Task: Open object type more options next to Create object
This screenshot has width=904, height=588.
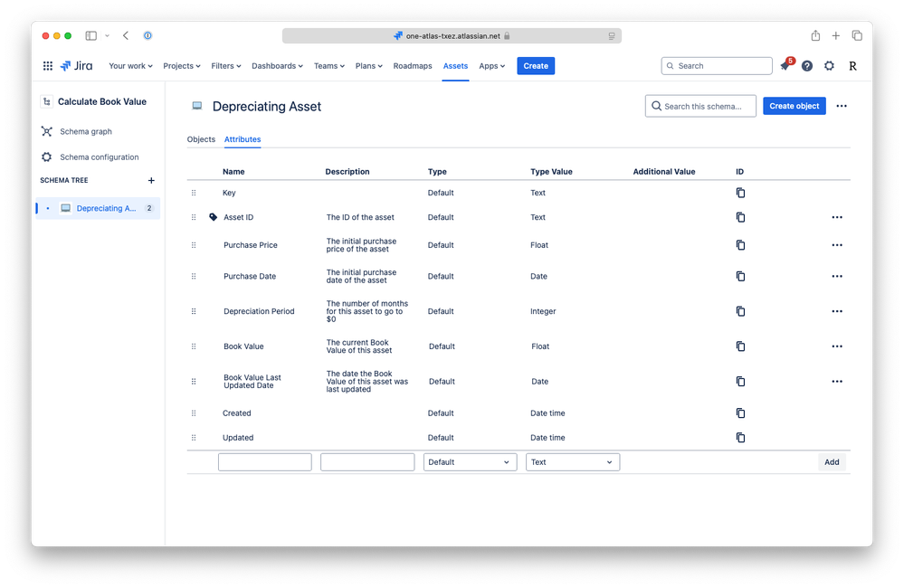Action: point(842,106)
